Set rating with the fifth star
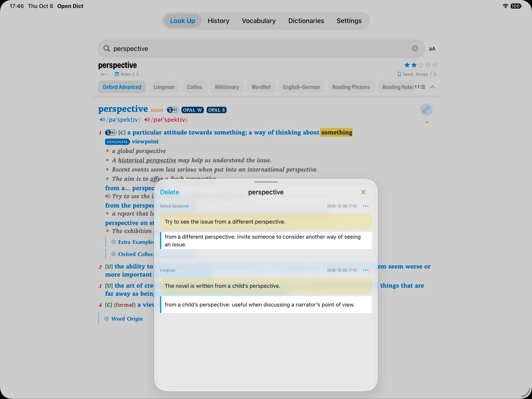The image size is (532, 399). tap(435, 65)
